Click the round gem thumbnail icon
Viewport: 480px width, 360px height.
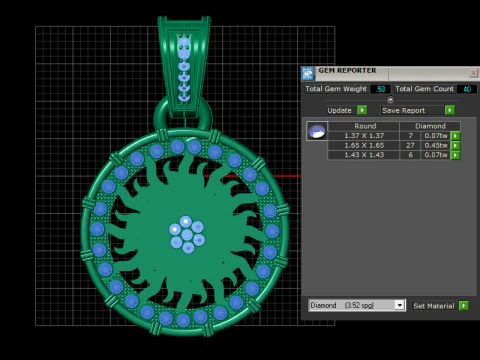(x=317, y=131)
